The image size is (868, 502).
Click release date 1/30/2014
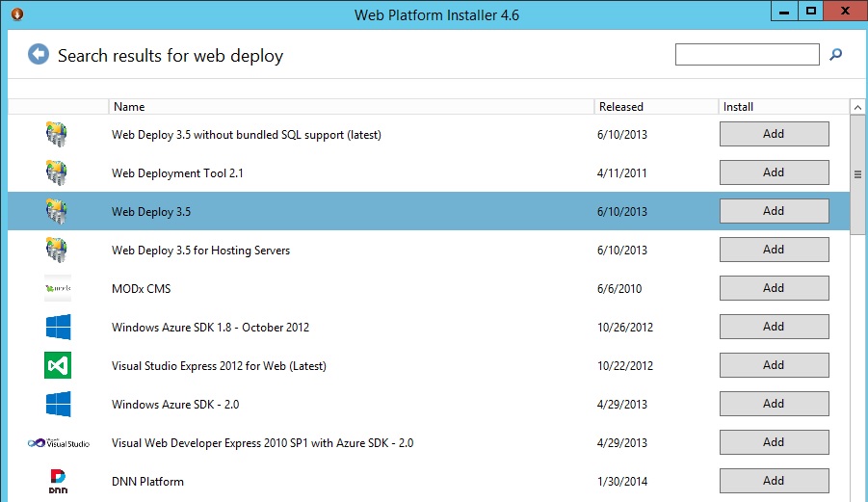tap(622, 482)
